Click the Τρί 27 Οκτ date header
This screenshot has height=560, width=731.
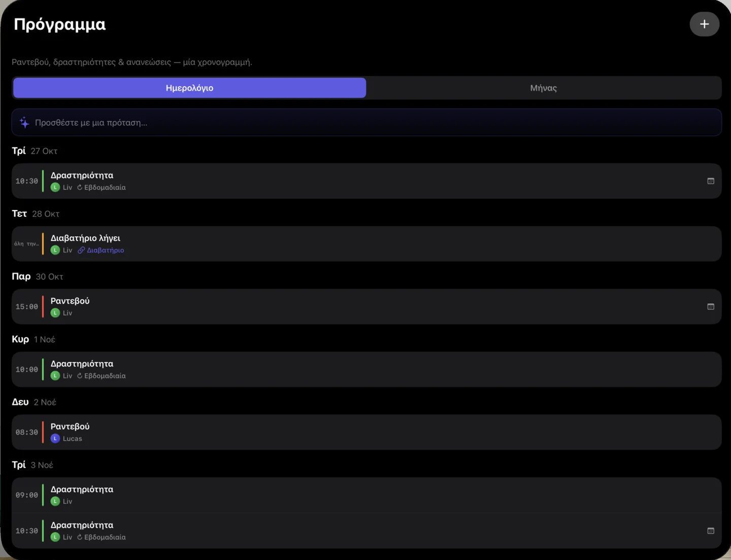(x=35, y=151)
